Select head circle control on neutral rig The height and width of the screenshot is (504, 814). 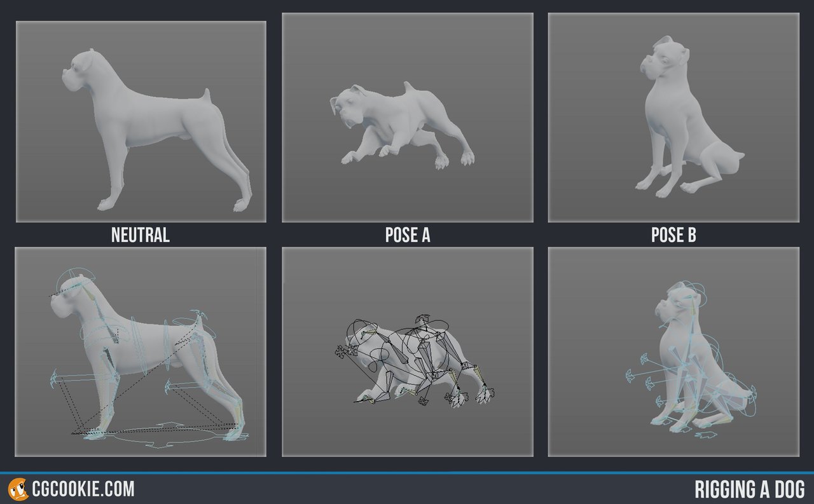76,279
